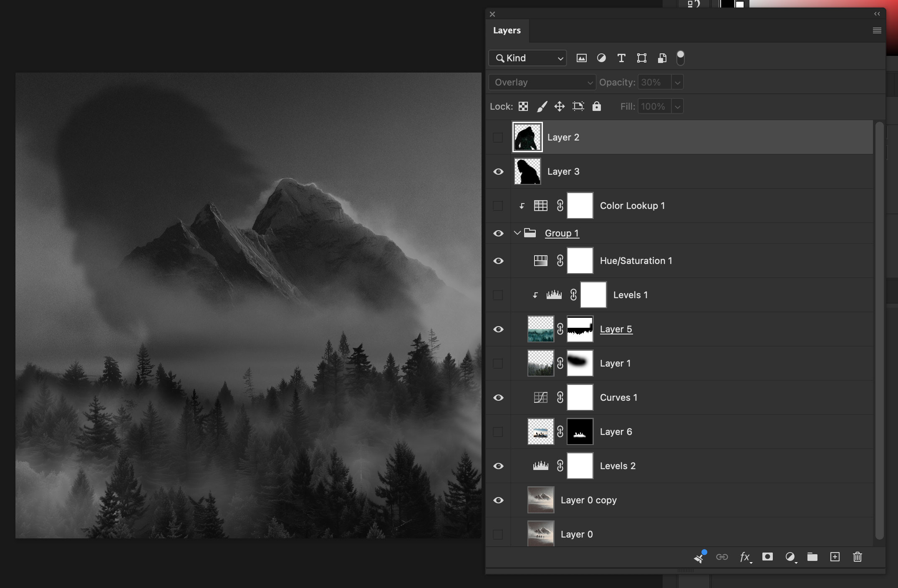Filter layers by pixel layer icon

(x=581, y=58)
